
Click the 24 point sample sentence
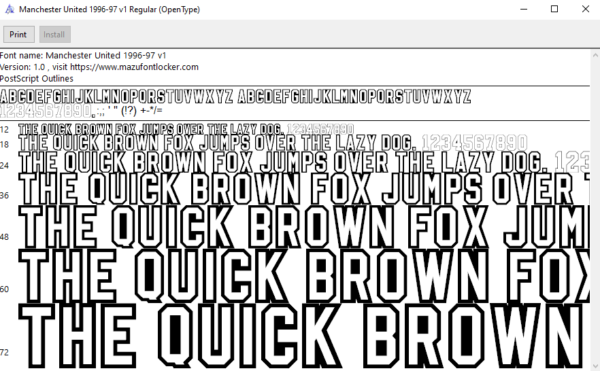pyautogui.click(x=304, y=162)
